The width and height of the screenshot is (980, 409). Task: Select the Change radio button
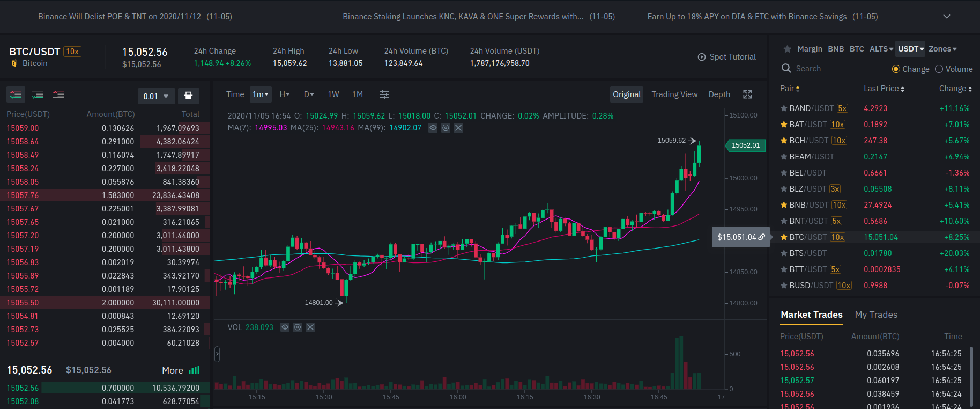896,69
